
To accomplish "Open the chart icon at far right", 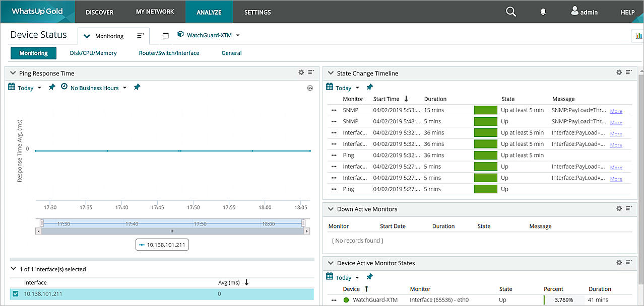I will click(638, 36).
